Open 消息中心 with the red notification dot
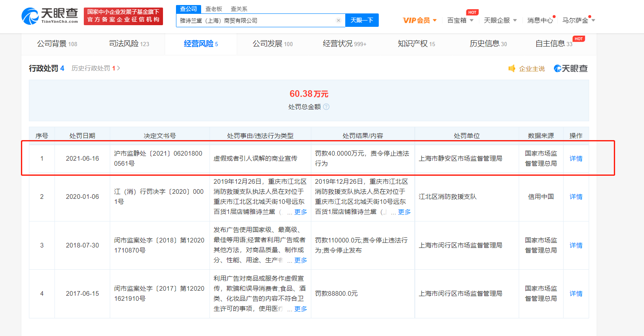The width and height of the screenshot is (644, 336). [540, 19]
